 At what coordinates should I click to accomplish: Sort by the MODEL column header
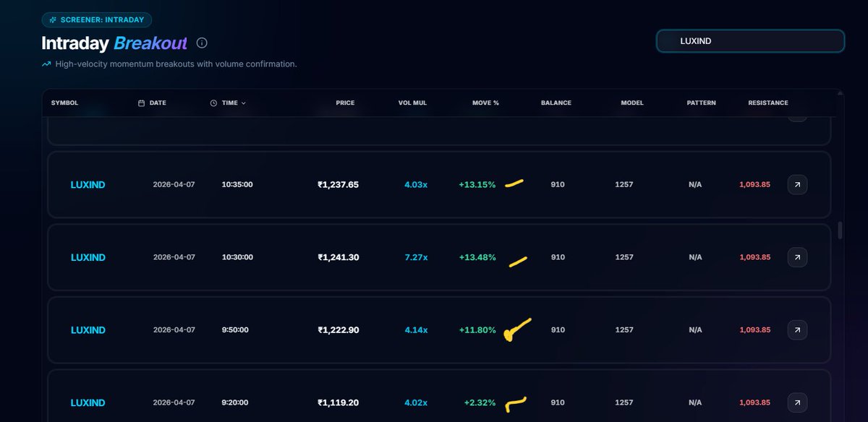632,103
